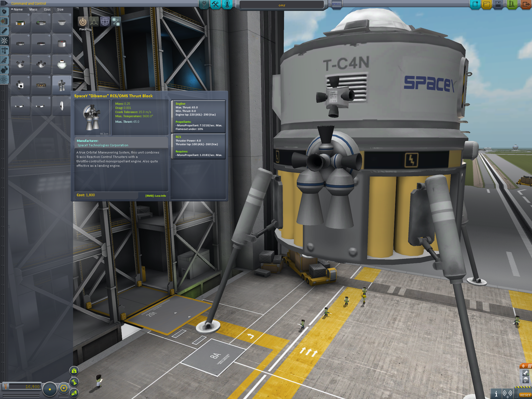Pick the hazard-striped docking ring part

click(20, 23)
